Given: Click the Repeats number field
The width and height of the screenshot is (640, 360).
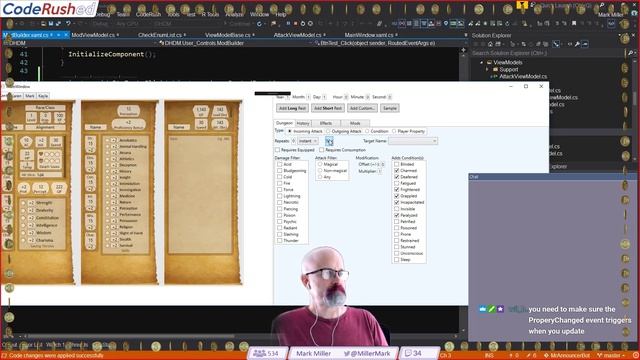Looking at the screenshot, I should 293,141.
